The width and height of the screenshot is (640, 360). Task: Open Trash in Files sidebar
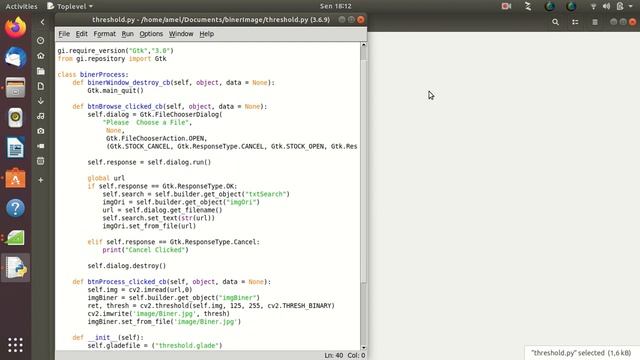click(x=40, y=161)
